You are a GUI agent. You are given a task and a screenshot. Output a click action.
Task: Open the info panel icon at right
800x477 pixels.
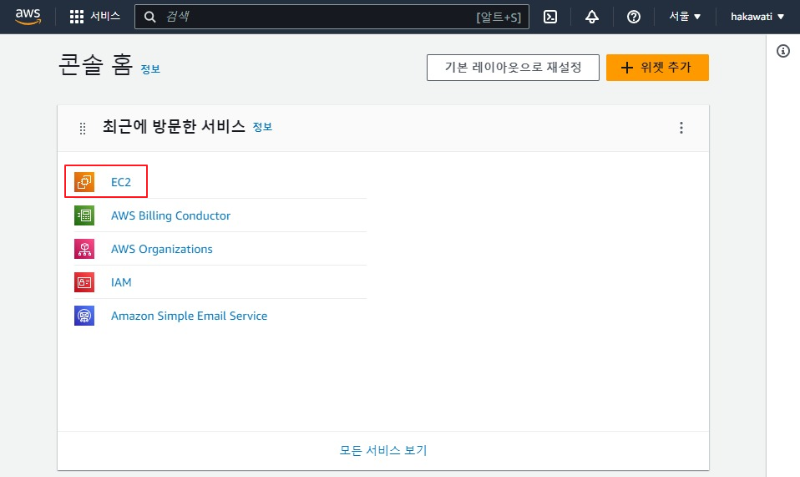pyautogui.click(x=783, y=51)
